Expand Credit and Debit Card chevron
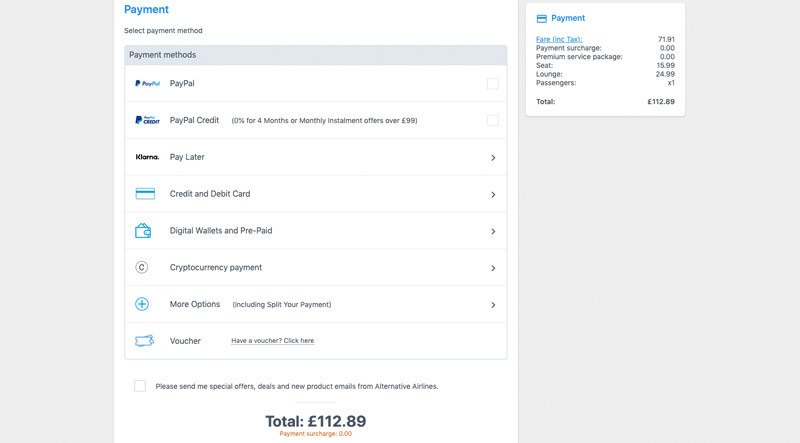The image size is (800, 443). tap(493, 194)
